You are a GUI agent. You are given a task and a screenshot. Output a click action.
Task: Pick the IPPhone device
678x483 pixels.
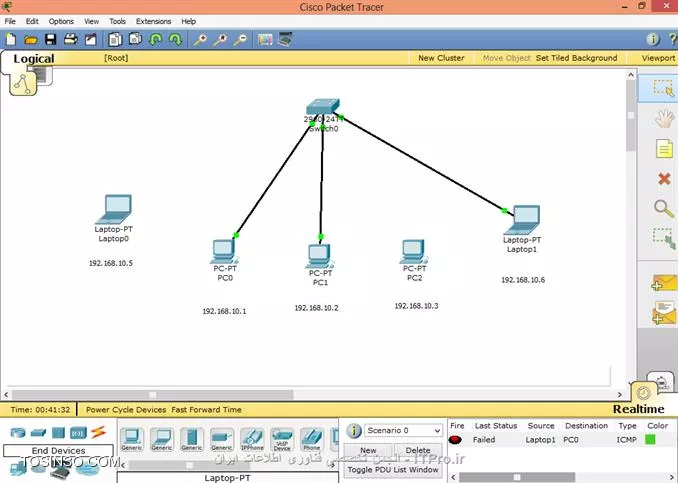coord(252,439)
